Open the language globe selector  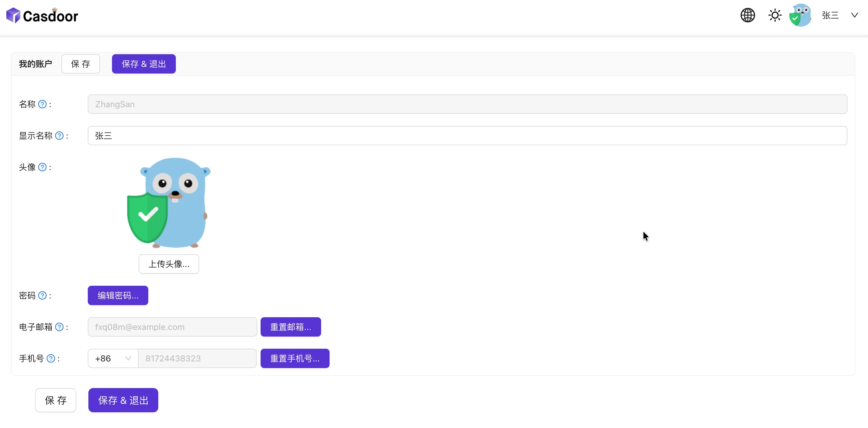pyautogui.click(x=747, y=15)
